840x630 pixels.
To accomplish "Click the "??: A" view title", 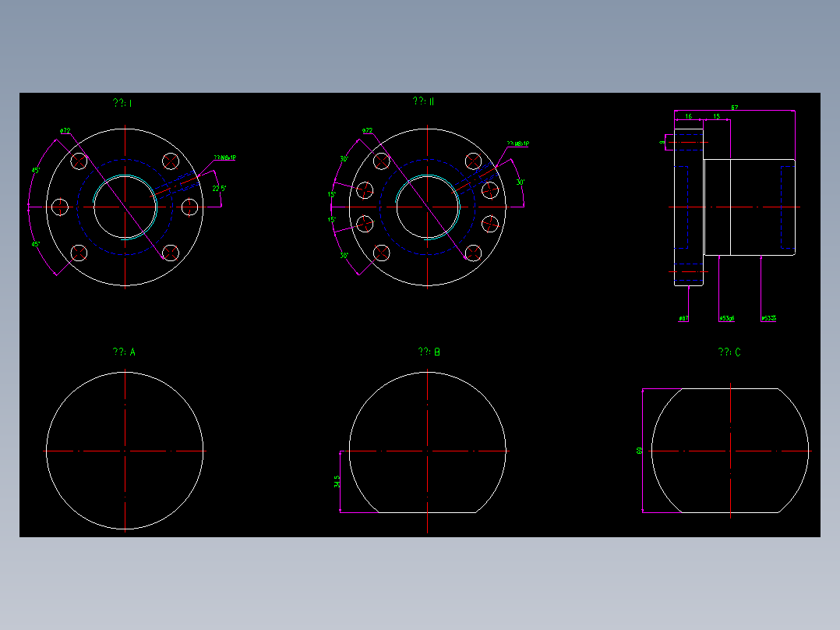I will pos(124,352).
